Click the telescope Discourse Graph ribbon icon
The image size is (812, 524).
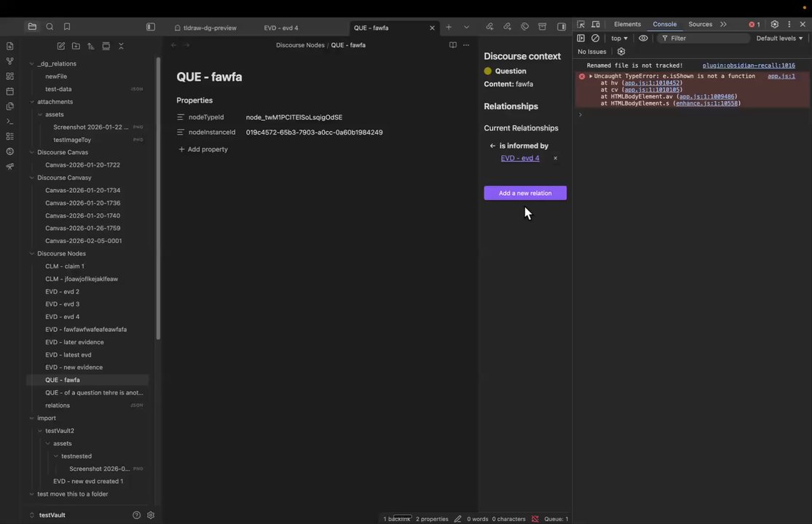pos(10,167)
